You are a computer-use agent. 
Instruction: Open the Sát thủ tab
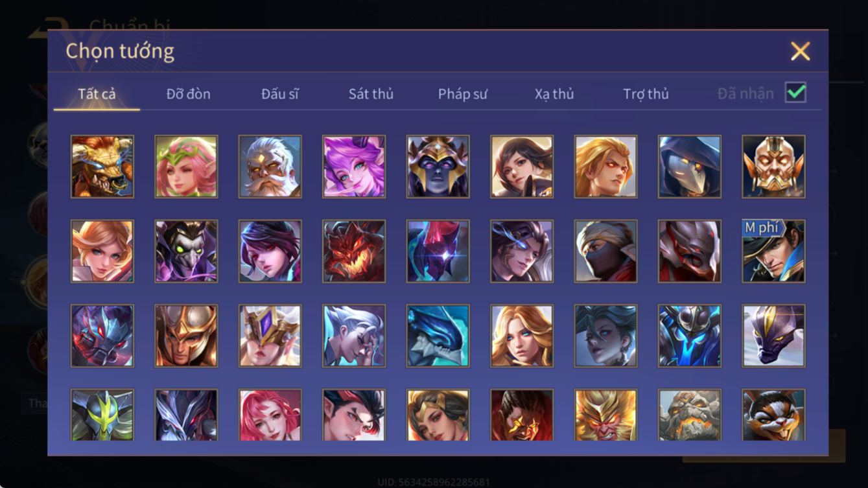tap(371, 94)
